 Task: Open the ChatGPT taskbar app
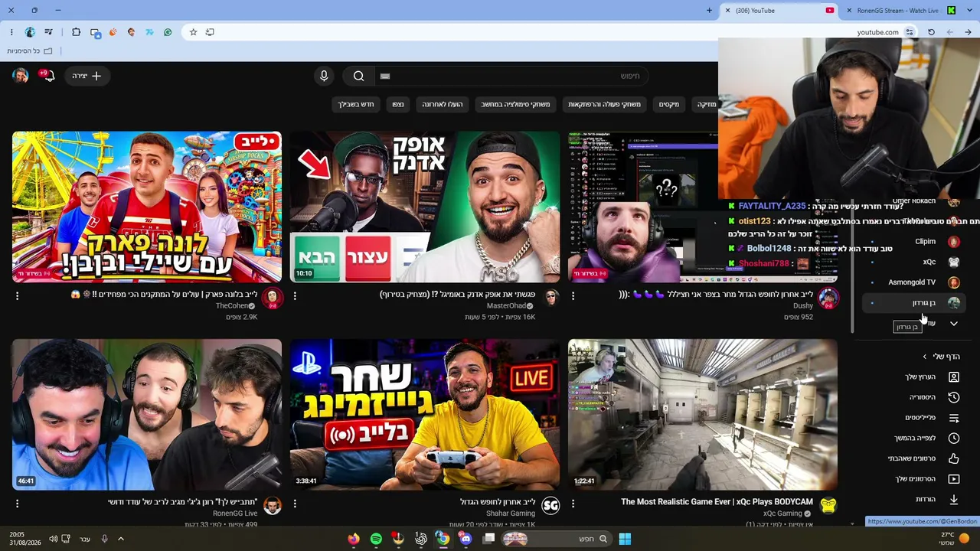pos(421,539)
